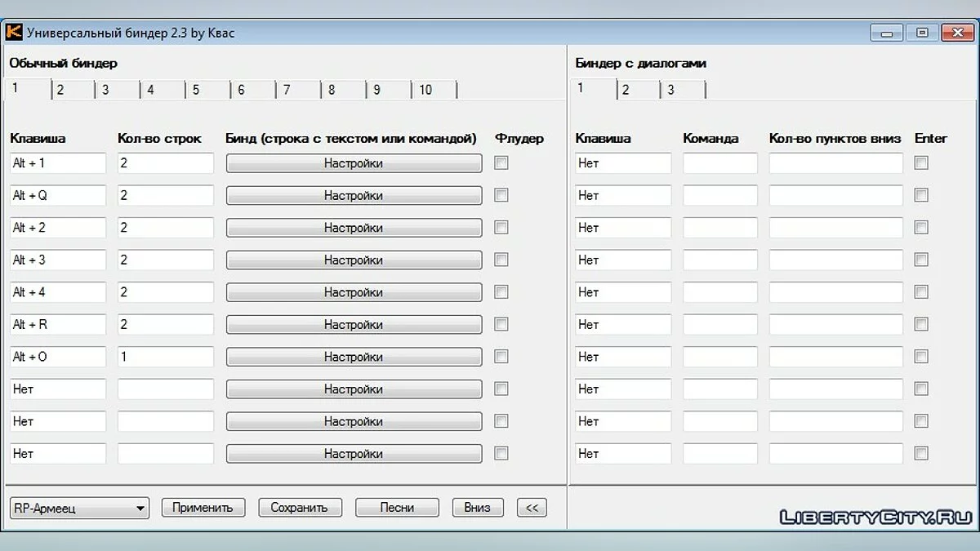The image size is (980, 551).
Task: Open Настройки for the Alt + O bind
Action: tap(354, 357)
